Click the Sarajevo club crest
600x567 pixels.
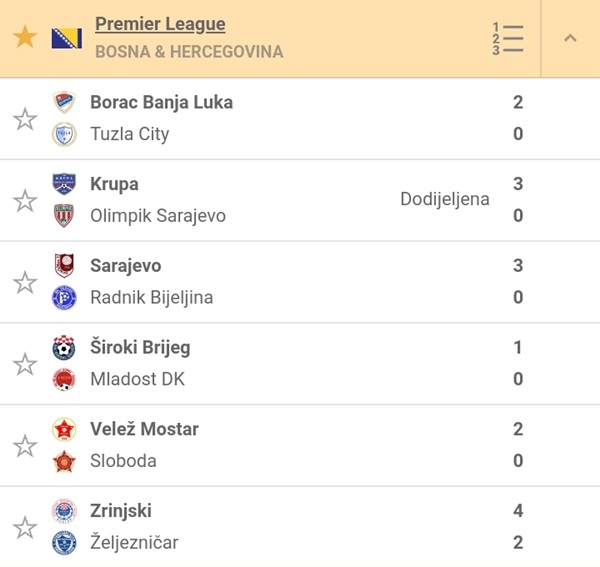(x=64, y=266)
